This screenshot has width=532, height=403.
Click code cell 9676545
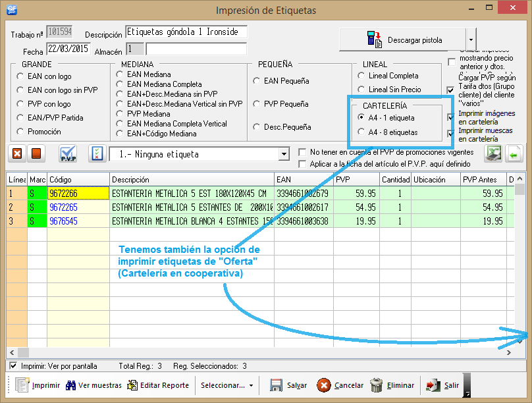pyautogui.click(x=78, y=221)
